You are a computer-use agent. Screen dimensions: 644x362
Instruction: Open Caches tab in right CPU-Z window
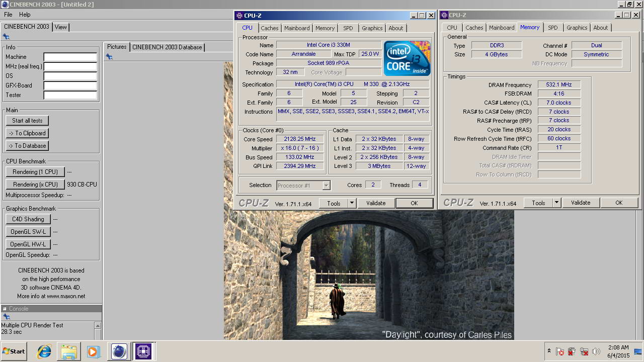[x=474, y=28]
